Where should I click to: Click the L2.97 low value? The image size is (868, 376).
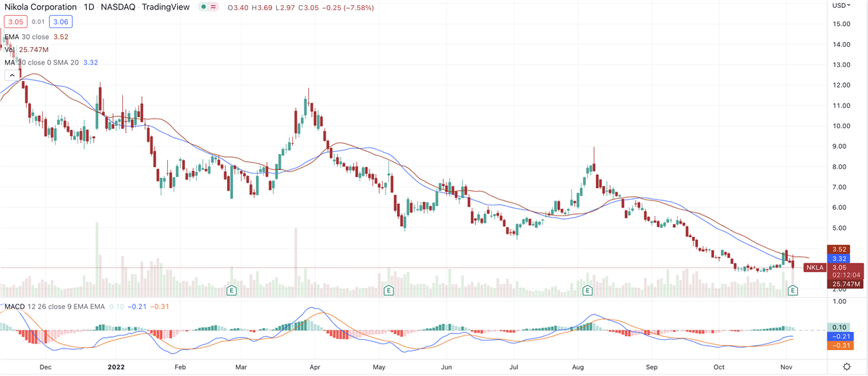coord(286,7)
